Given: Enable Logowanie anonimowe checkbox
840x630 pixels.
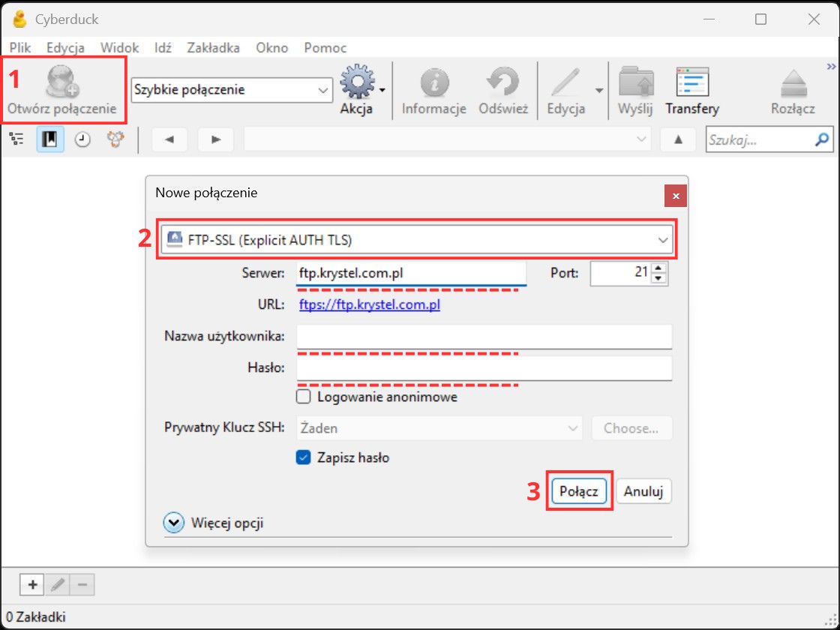Looking at the screenshot, I should (x=304, y=397).
